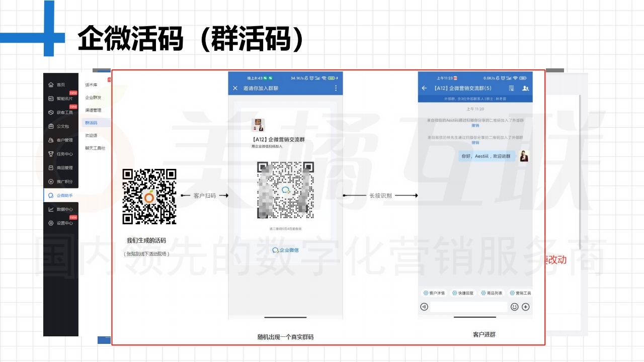Viewport: 644px width, 362px height.
Task: Open the three-dot menu on invitation screen
Action: (x=336, y=88)
